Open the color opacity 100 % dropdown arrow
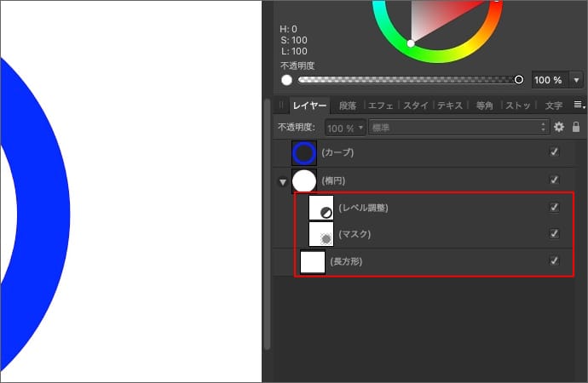 [x=576, y=80]
